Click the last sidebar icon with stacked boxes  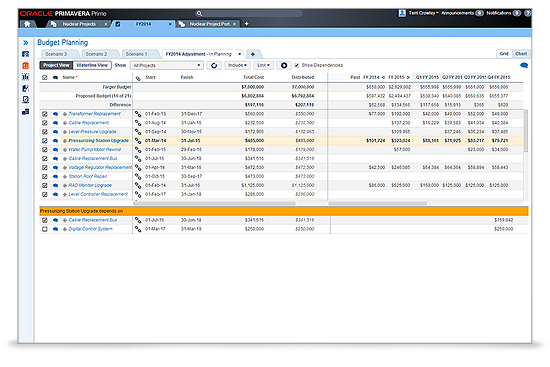coord(26,112)
